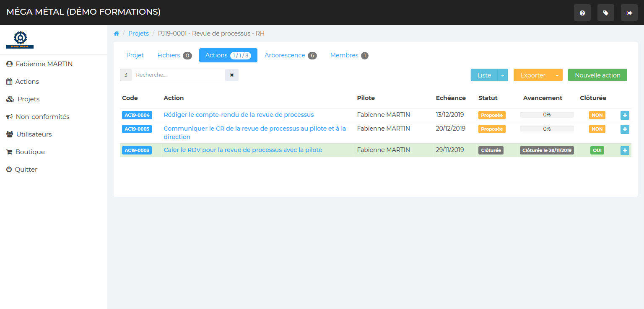This screenshot has width=644, height=309.
Task: Click the Méga Métal logo in the sidebar
Action: 20,40
